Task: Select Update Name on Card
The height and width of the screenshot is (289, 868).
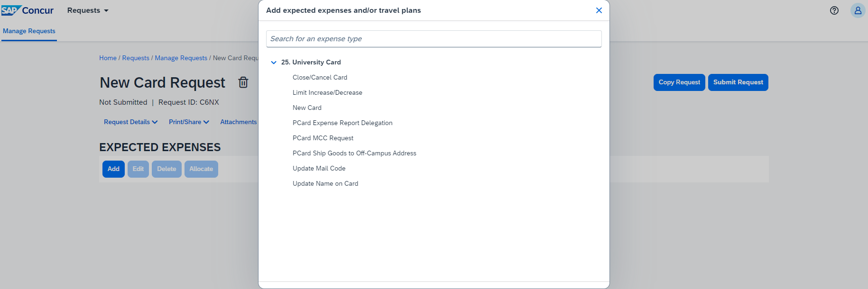Action: coord(325,183)
